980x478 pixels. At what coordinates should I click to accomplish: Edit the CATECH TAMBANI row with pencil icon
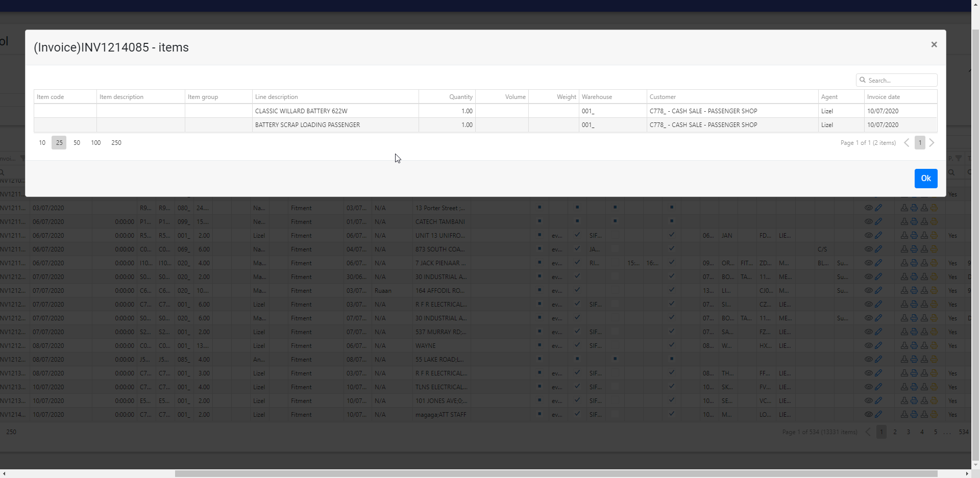(x=878, y=222)
